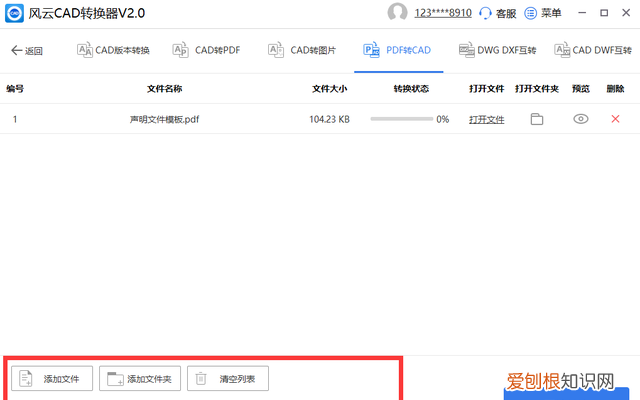Click the 打开文件 link for 声明文件模板.pdf

[487, 120]
